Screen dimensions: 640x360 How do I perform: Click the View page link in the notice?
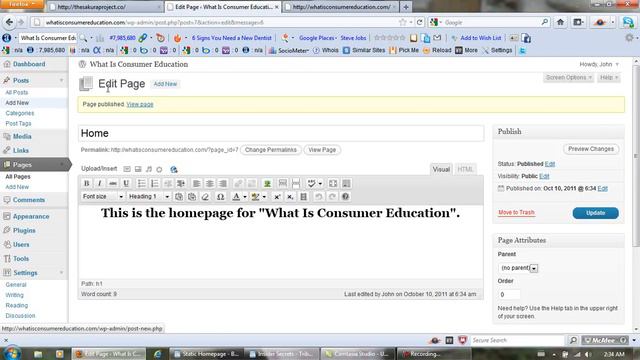pyautogui.click(x=140, y=104)
